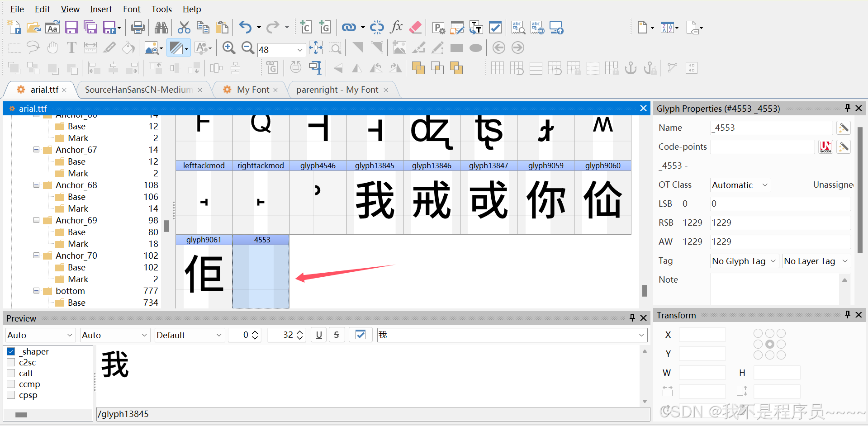This screenshot has height=426, width=868.
Task: Open the Find glyphs dialog
Action: (161, 27)
